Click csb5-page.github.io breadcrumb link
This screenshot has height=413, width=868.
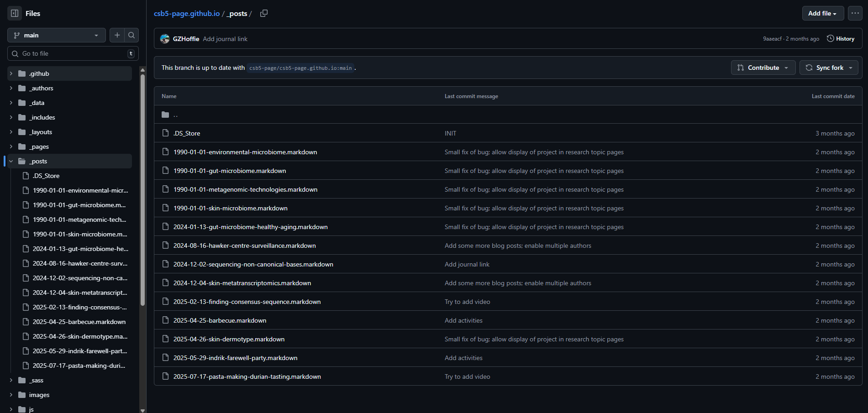coord(186,14)
